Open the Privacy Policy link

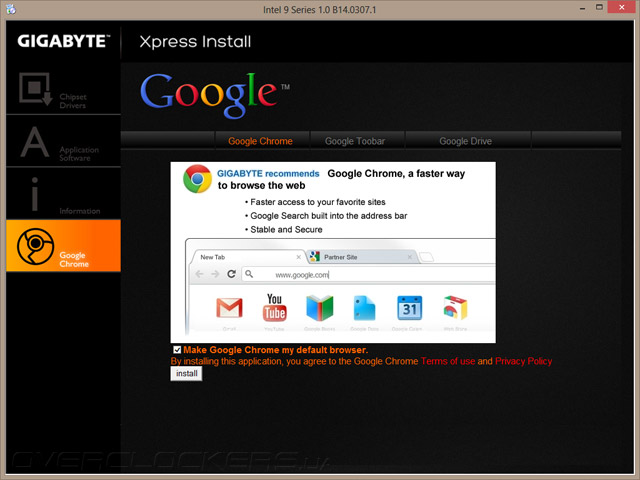(x=524, y=361)
